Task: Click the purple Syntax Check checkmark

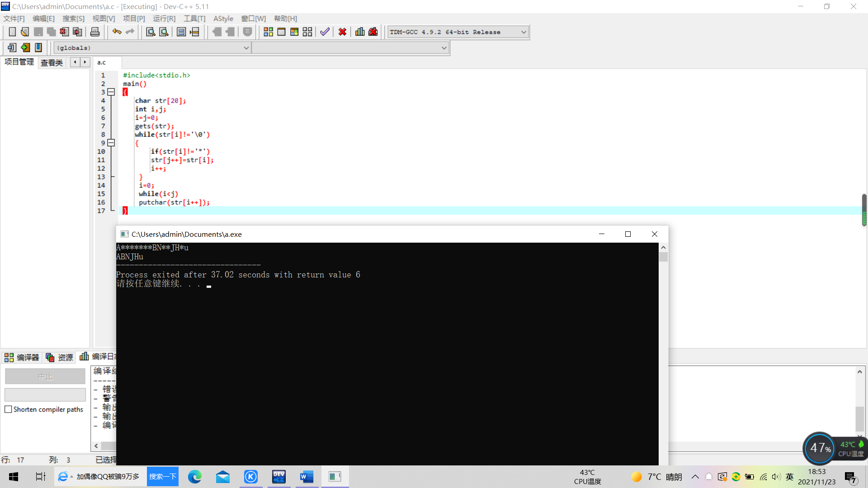Action: click(x=325, y=32)
